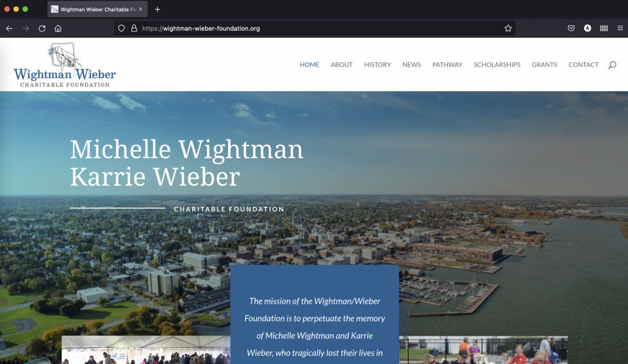The width and height of the screenshot is (628, 364).
Task: Click the website search magnifier icon
Action: [612, 65]
